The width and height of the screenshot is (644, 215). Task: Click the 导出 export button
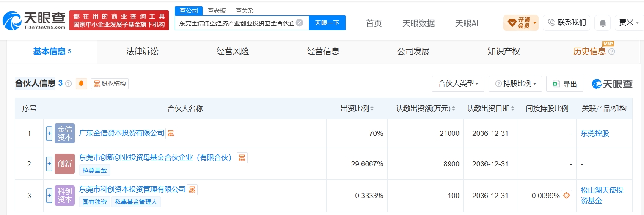coord(565,84)
